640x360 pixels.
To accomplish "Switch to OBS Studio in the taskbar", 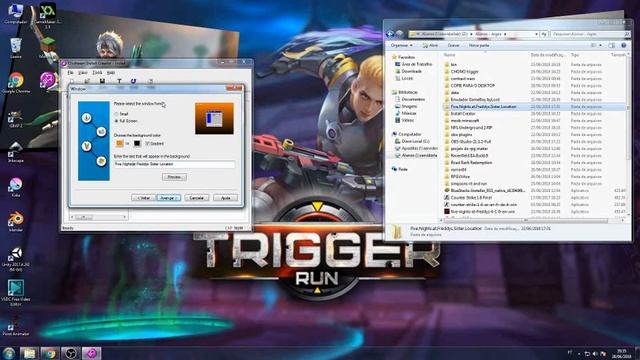I will click(x=71, y=353).
